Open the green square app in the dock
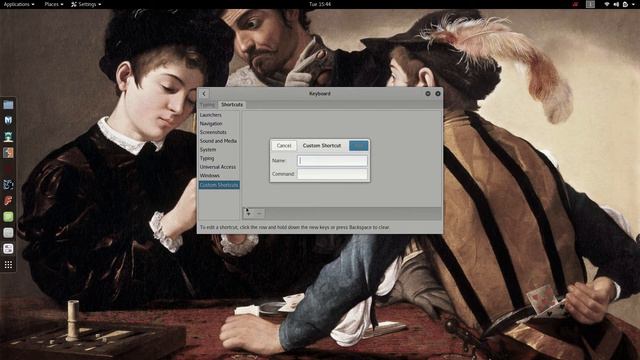The height and width of the screenshot is (360, 640). point(8,217)
